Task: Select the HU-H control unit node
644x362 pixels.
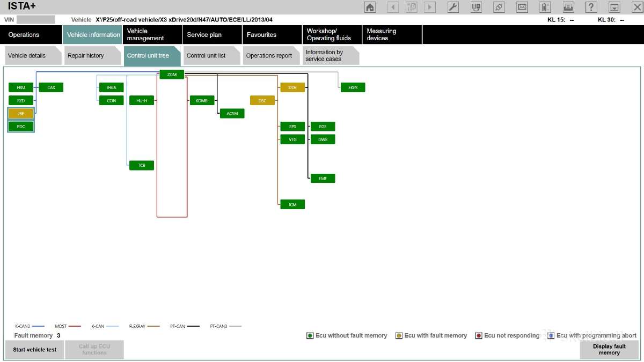Action: click(142, 100)
